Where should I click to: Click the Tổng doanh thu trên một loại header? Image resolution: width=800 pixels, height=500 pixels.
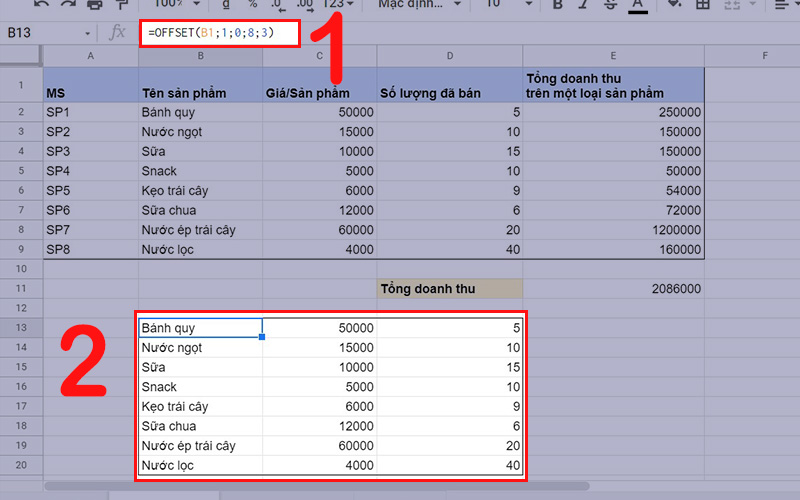(x=613, y=85)
